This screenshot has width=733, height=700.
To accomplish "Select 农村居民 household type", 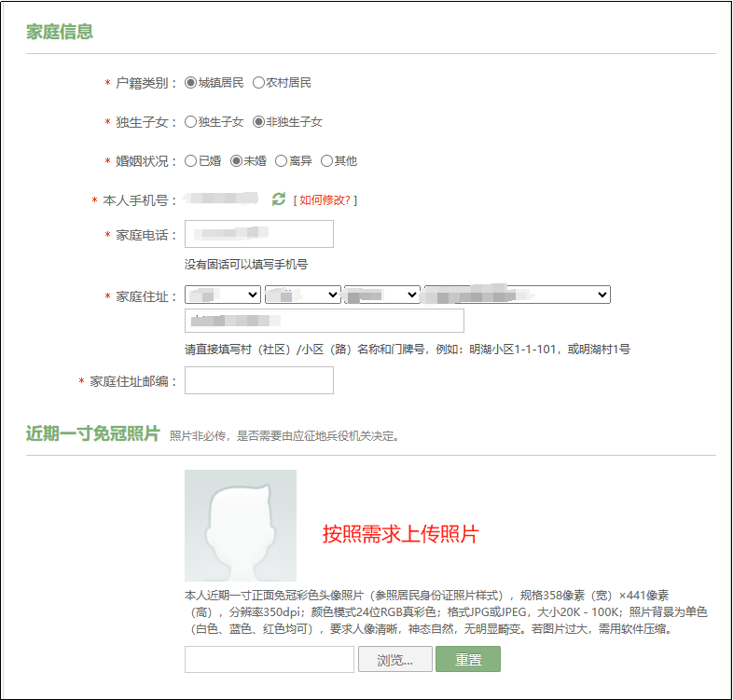I will pos(258,83).
